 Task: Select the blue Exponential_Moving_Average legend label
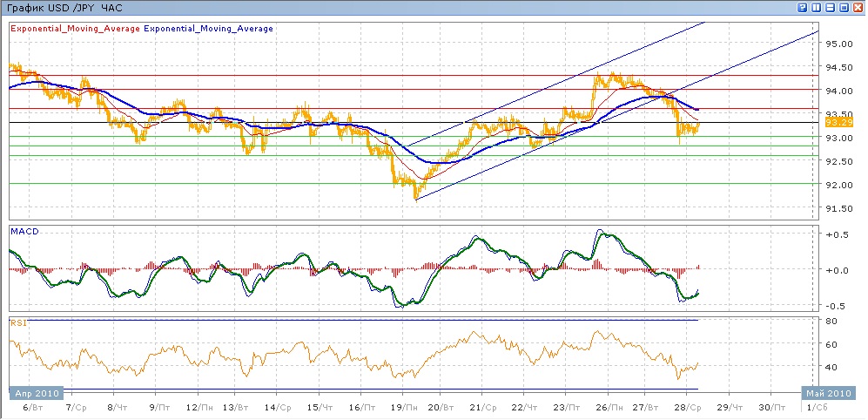pyautogui.click(x=209, y=28)
